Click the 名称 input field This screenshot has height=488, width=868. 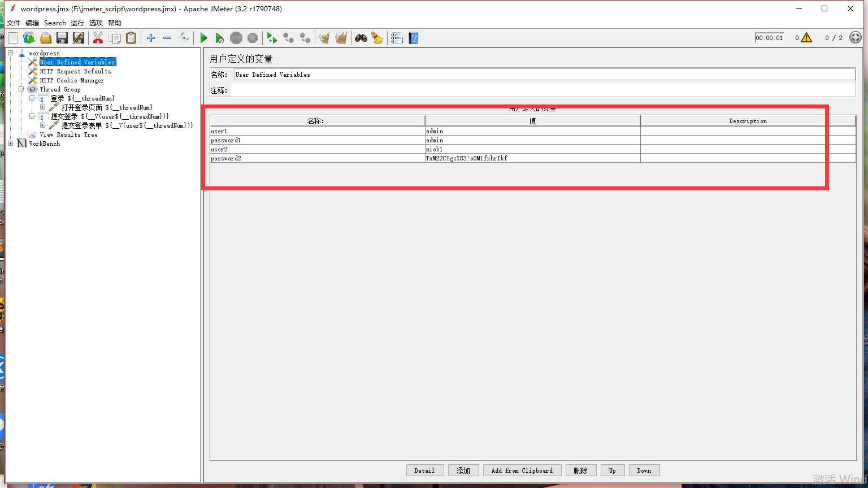pyautogui.click(x=545, y=75)
